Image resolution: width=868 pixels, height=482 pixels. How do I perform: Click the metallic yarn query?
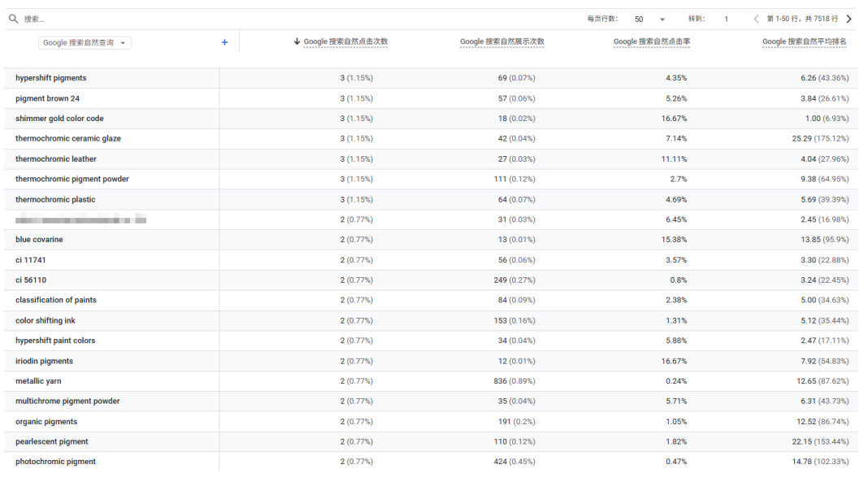pyautogui.click(x=38, y=381)
